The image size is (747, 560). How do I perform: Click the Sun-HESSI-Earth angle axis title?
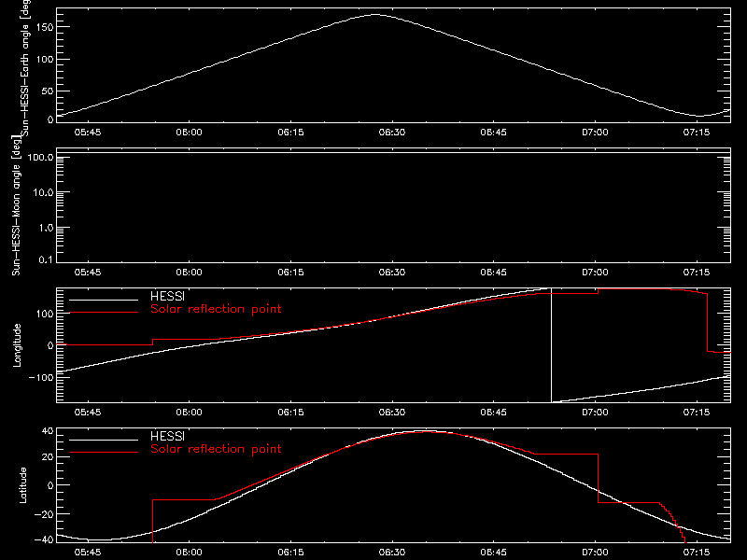click(x=24, y=67)
